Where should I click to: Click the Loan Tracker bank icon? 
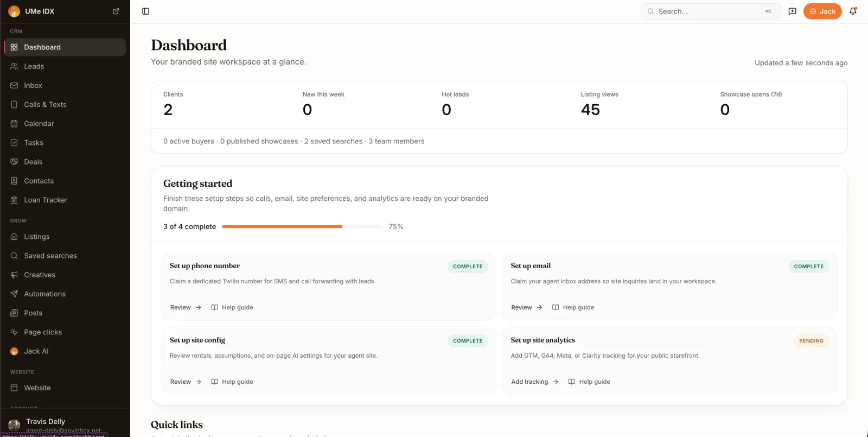pos(14,200)
